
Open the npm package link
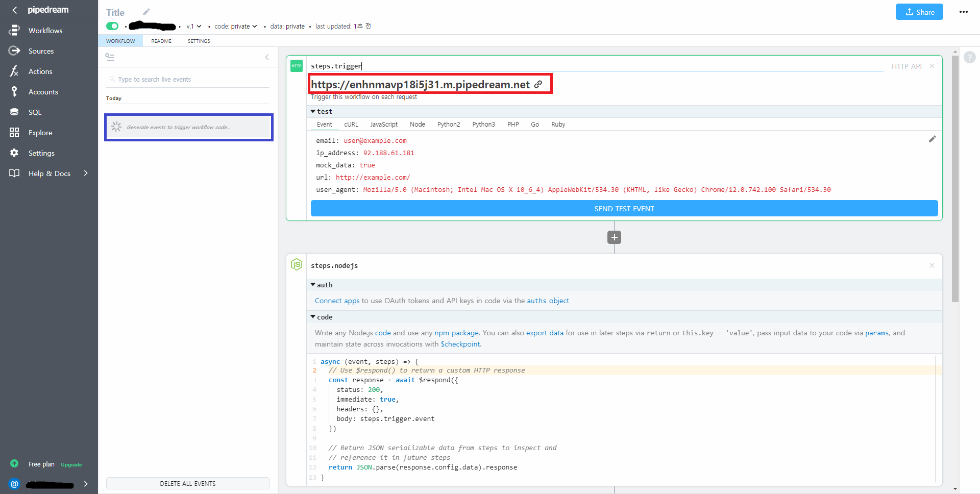456,333
